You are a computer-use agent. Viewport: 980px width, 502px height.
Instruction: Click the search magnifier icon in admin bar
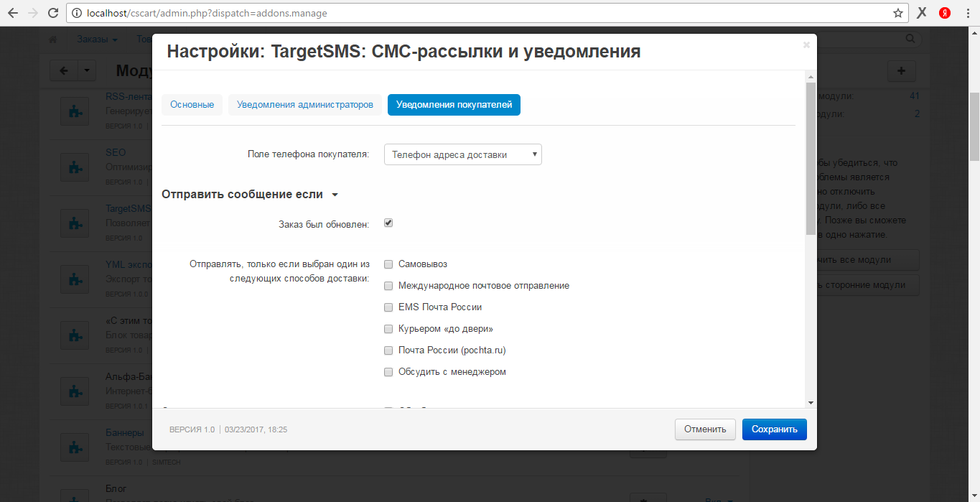(x=910, y=39)
